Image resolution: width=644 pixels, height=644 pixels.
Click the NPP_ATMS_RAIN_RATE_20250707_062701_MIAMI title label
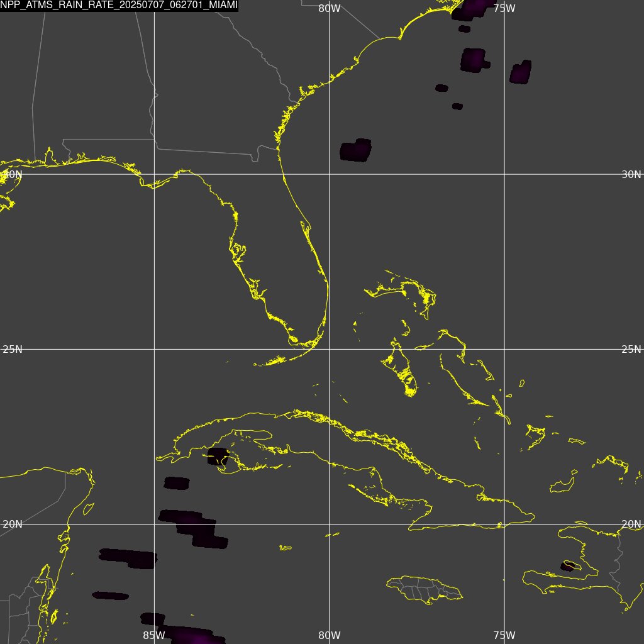click(119, 5)
